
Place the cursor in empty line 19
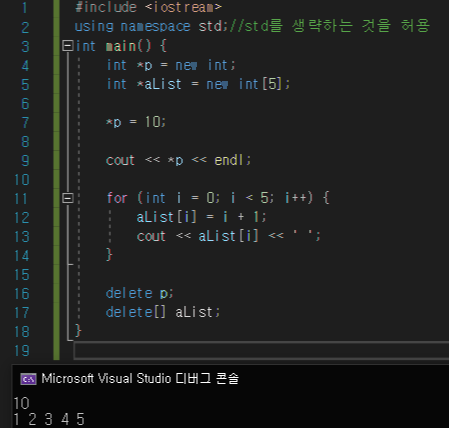(x=261, y=351)
